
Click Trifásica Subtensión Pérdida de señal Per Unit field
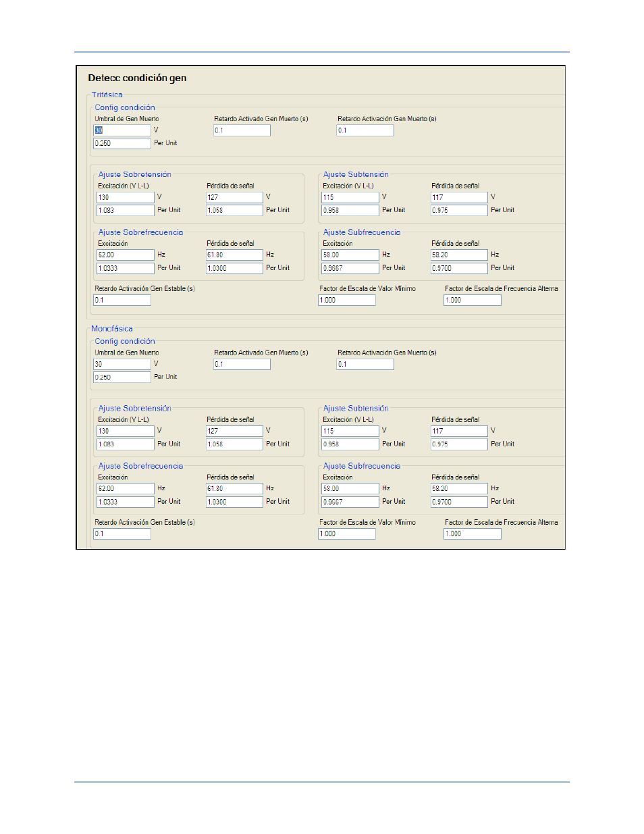[459, 210]
